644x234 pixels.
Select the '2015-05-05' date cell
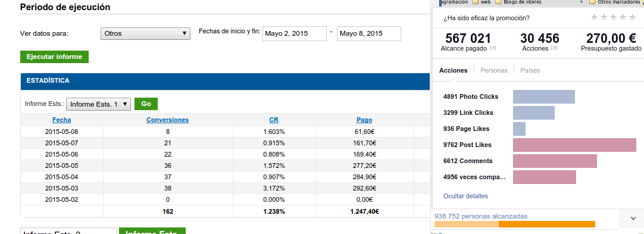[62, 166]
